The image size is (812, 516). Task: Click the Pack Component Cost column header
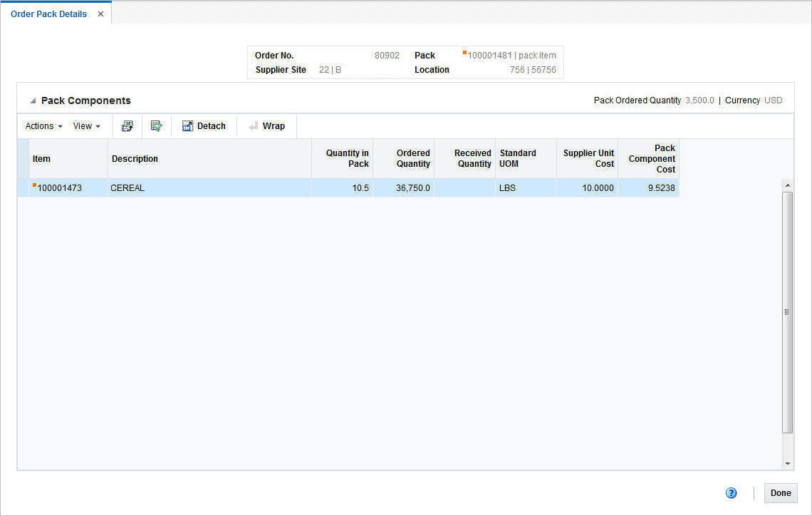648,158
